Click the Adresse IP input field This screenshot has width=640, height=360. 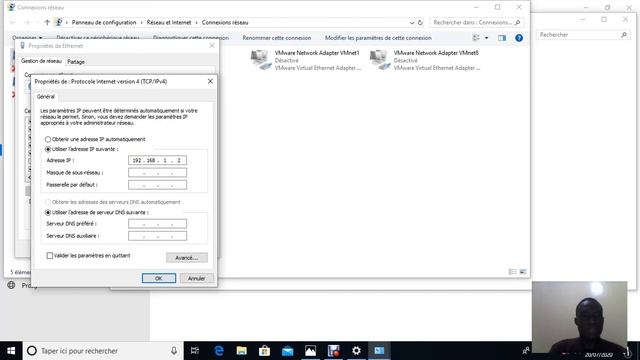(157, 160)
